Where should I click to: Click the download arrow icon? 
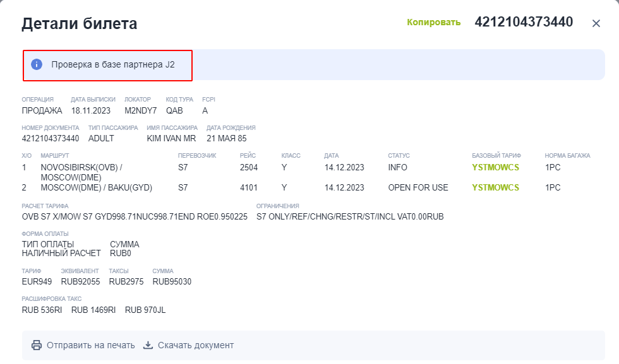[148, 345]
